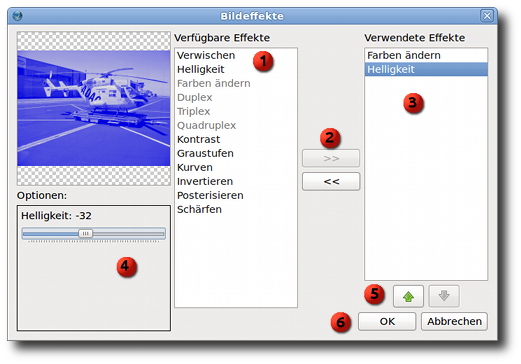Click the >> add effect button
Viewport: 521px width, 364px height.
(x=331, y=158)
